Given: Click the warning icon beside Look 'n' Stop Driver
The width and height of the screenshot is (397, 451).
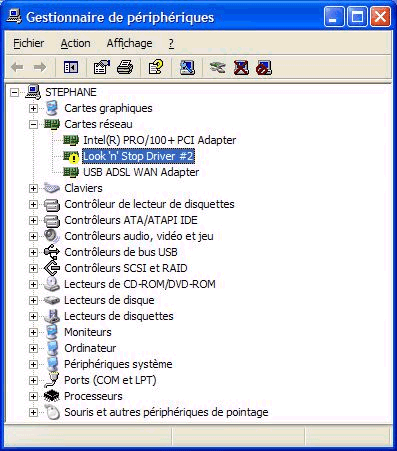Looking at the screenshot, I should point(72,157).
